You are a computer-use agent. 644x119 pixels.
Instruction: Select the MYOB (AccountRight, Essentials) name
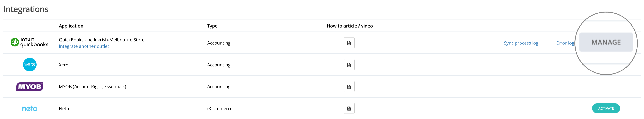pyautogui.click(x=93, y=87)
